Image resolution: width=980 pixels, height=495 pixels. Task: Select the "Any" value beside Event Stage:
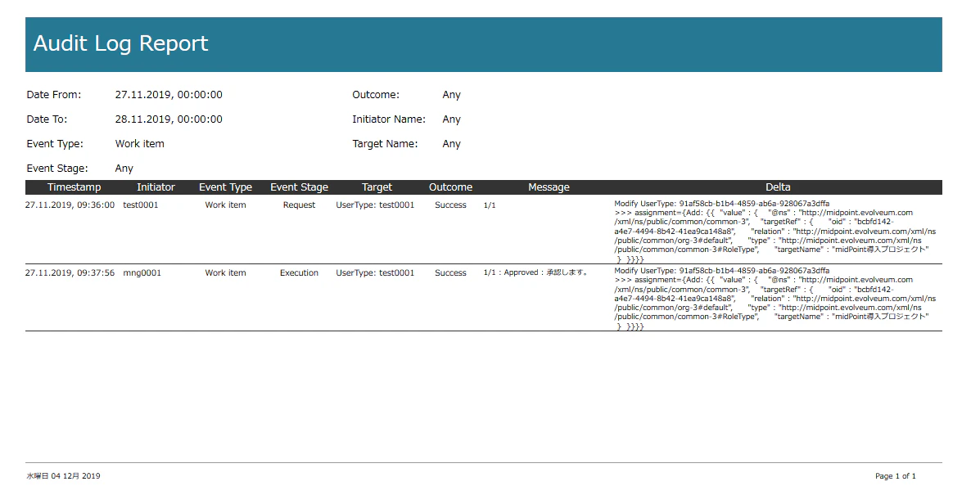click(x=124, y=169)
